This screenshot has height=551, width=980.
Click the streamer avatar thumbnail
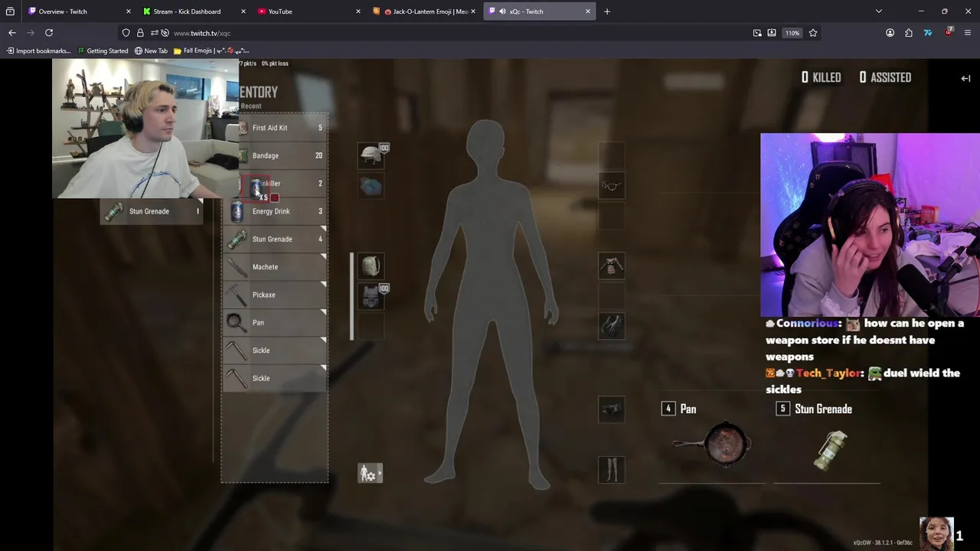click(936, 533)
